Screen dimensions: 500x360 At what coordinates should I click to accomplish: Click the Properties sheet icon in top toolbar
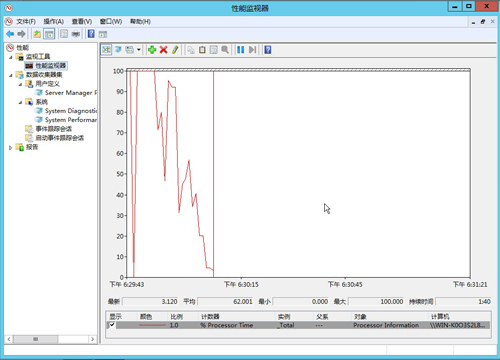tap(64, 34)
